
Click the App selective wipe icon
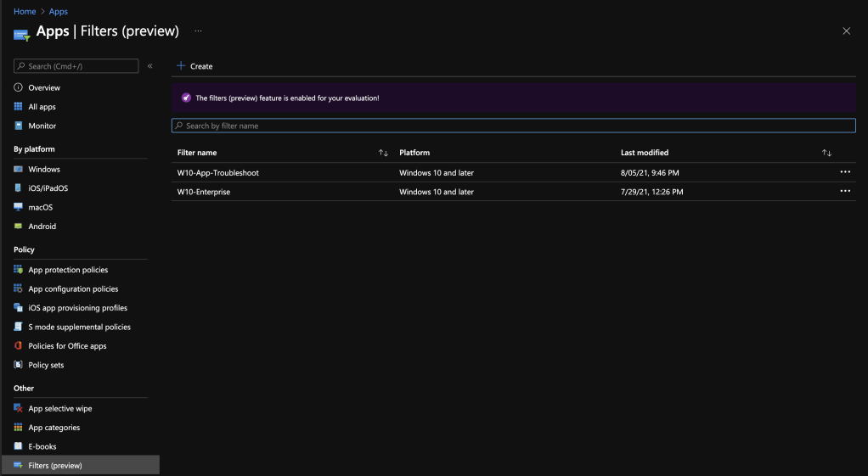coord(18,409)
